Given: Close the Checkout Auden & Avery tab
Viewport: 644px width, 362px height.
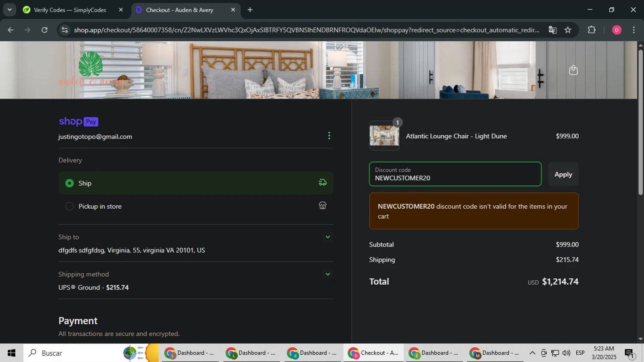Looking at the screenshot, I should (x=233, y=9).
